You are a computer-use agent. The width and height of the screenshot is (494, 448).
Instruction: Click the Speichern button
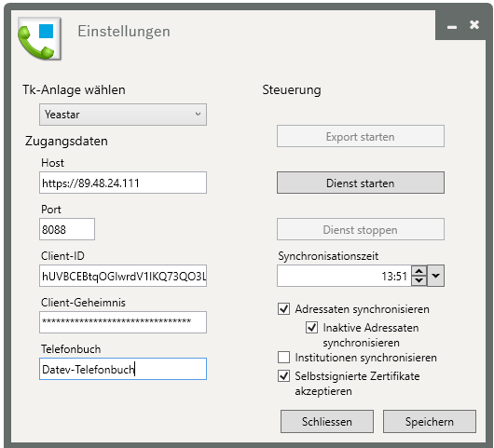click(x=430, y=421)
